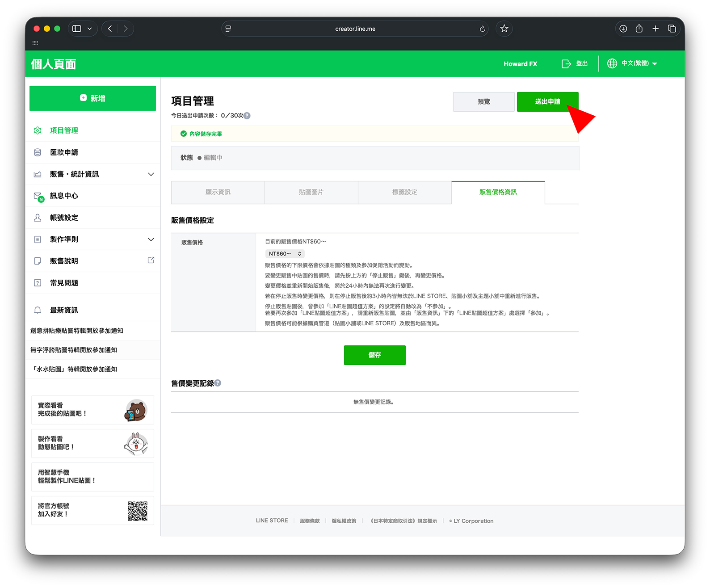This screenshot has height=588, width=710.
Task: Click the 訊息中心 mail icon
Action: click(x=38, y=197)
